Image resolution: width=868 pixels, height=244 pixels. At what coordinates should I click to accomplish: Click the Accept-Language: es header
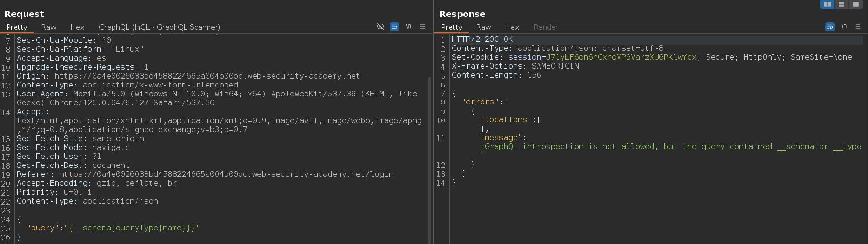point(62,58)
